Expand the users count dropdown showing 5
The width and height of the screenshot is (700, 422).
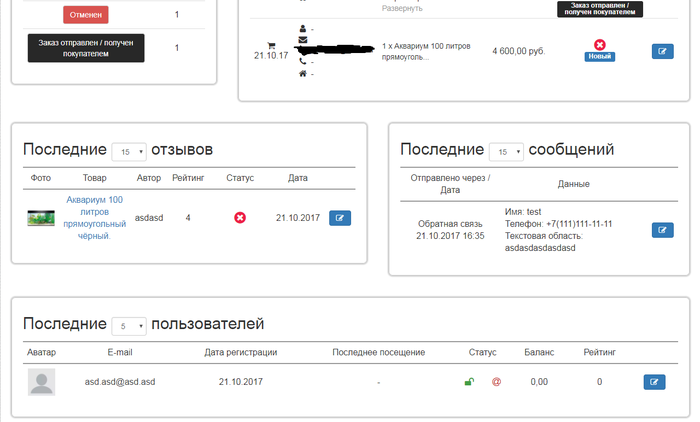129,325
